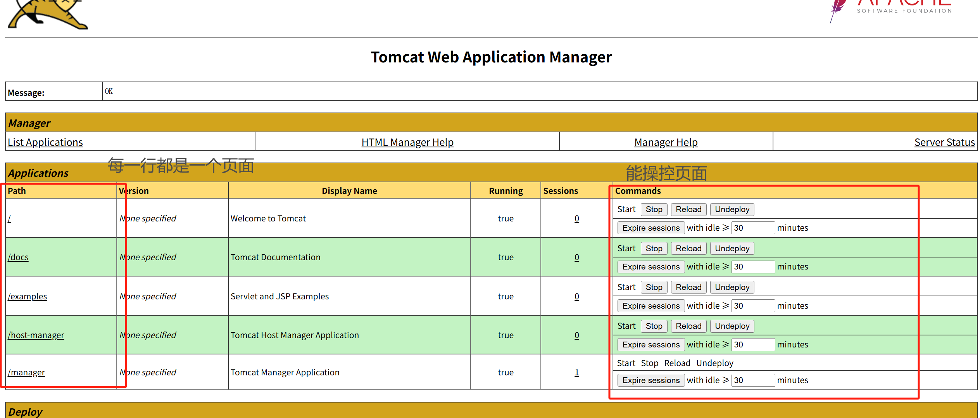
Task: Click disabled Undeploy text for /manager row
Action: point(715,363)
